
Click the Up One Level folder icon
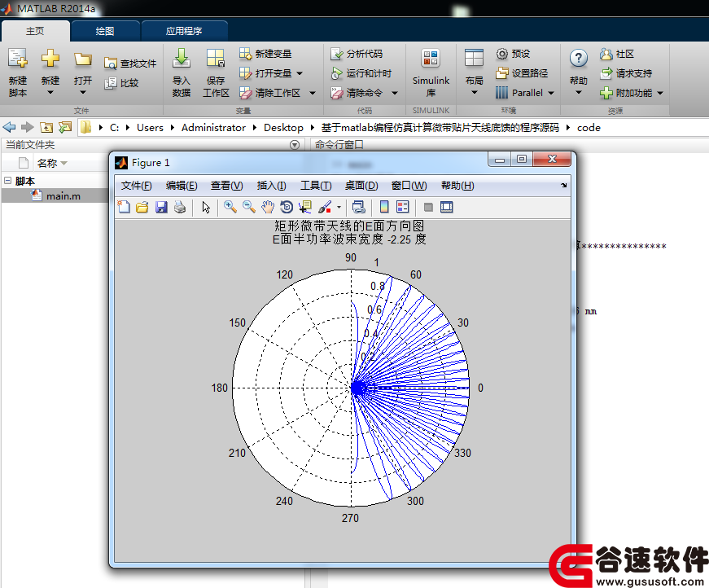tap(46, 128)
